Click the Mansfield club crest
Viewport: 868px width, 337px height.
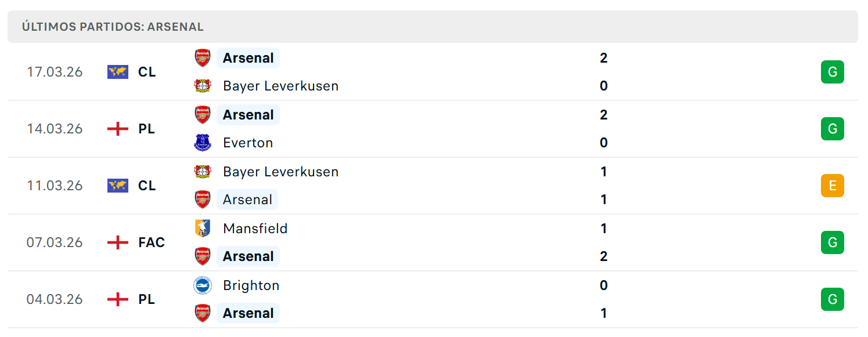(x=203, y=229)
